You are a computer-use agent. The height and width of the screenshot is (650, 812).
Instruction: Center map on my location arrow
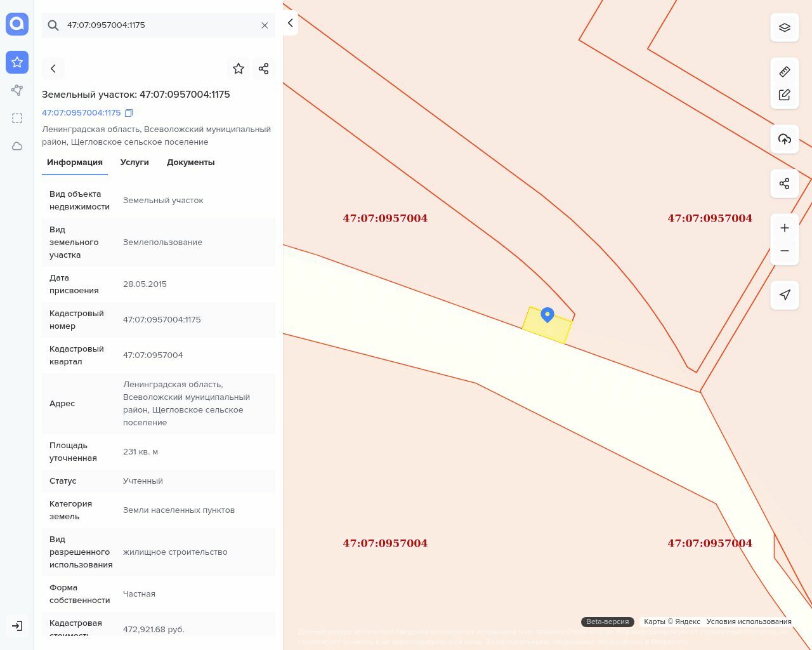[784, 295]
